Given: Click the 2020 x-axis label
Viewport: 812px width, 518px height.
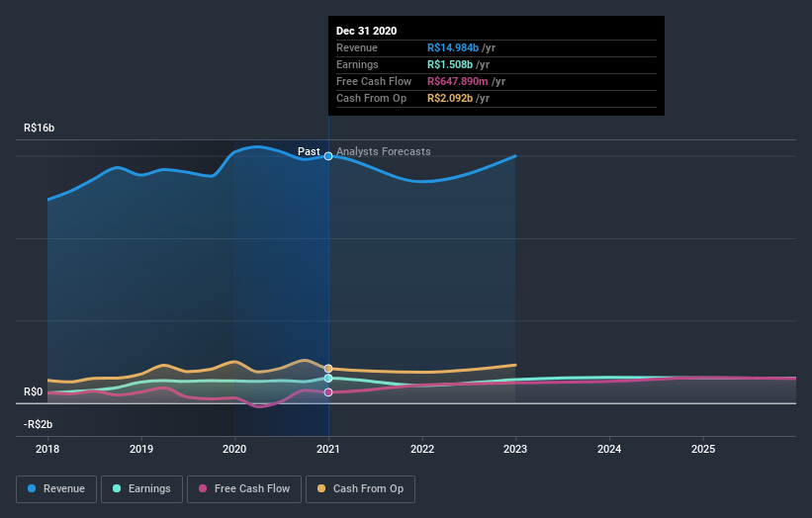Looking at the screenshot, I should (234, 449).
